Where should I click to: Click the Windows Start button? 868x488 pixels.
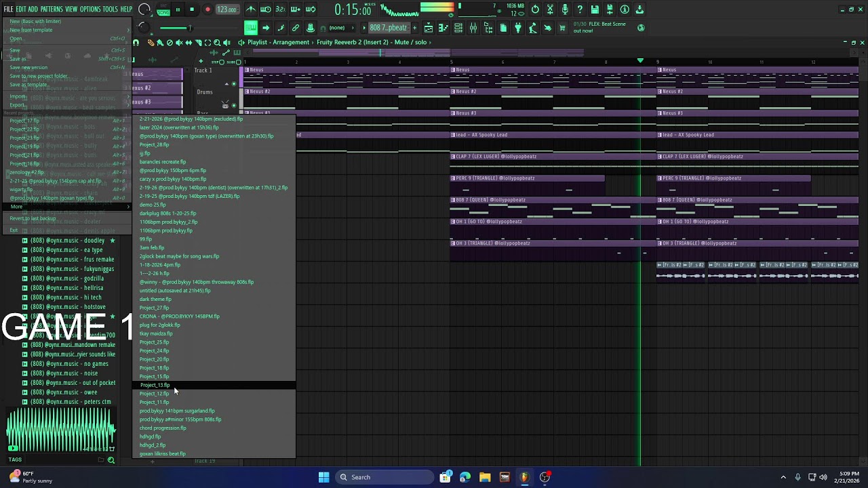click(x=323, y=477)
